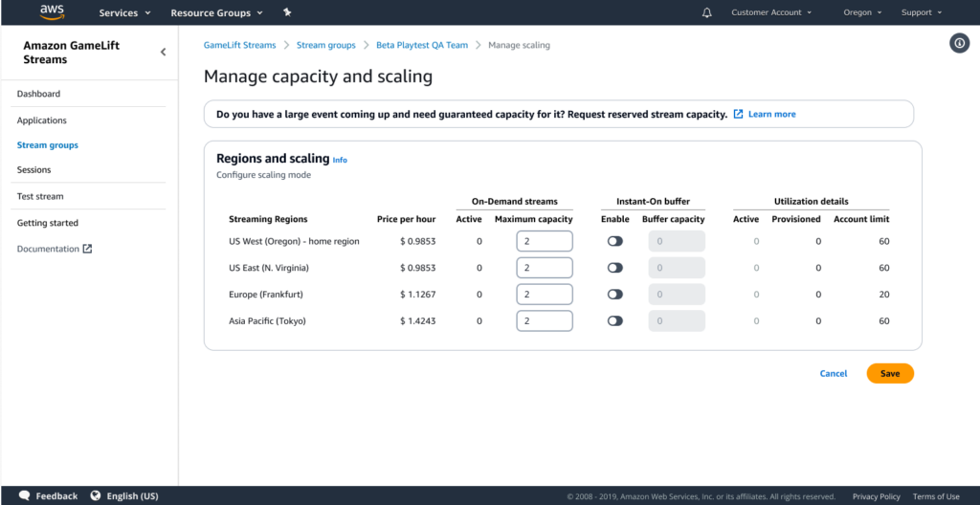Click external link icon before Learn more
Screen dimensions: 980x505
tap(738, 115)
